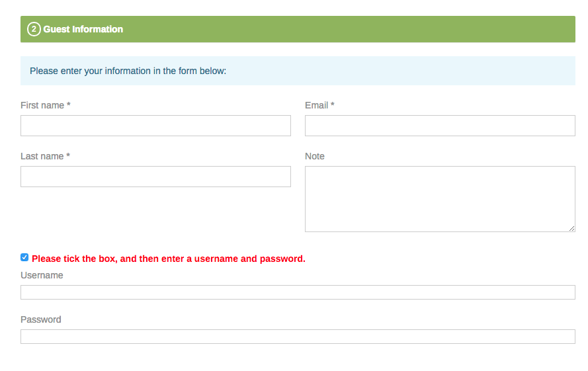The width and height of the screenshot is (588, 371).
Task: Click the Email field label
Action: (317, 105)
